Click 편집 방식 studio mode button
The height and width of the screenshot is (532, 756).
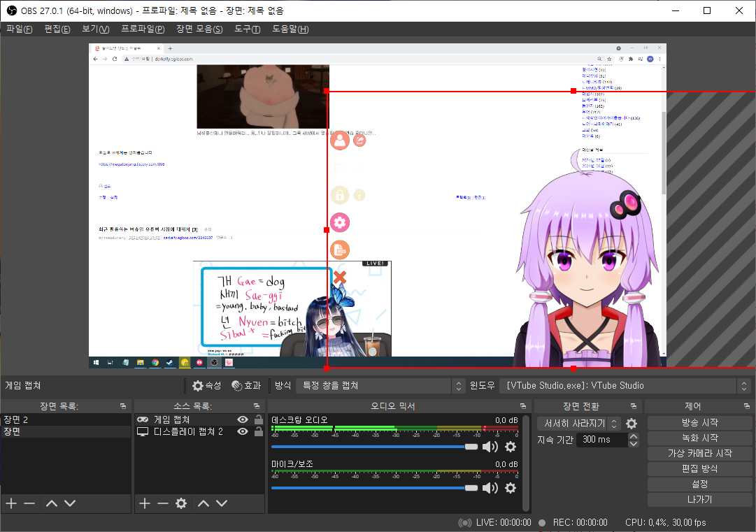point(699,469)
